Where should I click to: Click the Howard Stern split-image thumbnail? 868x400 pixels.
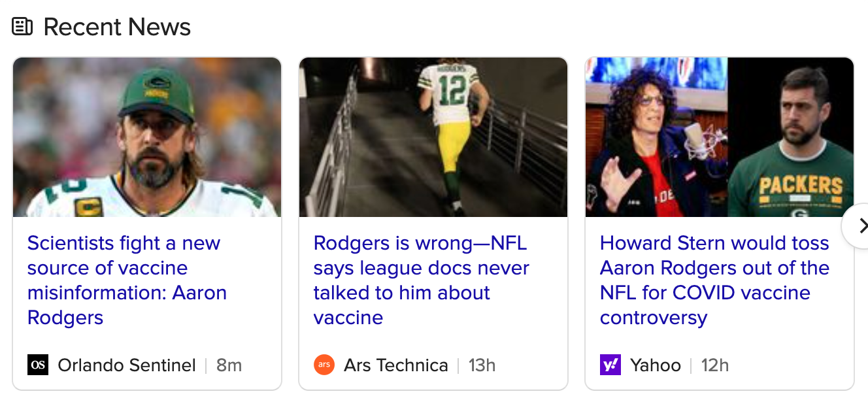(720, 137)
